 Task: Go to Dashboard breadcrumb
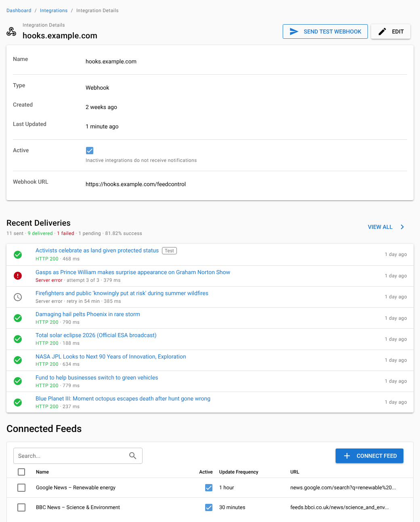(x=19, y=10)
